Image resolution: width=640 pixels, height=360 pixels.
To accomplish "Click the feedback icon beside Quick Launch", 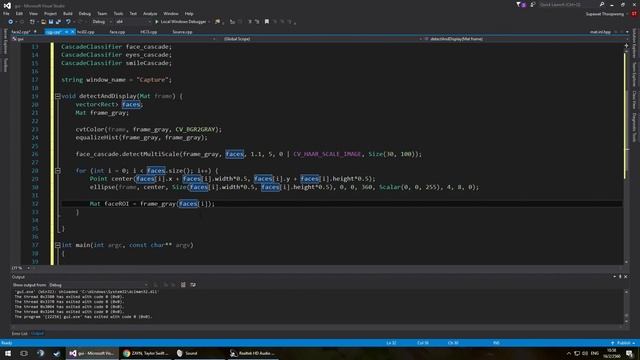I will tap(533, 4).
